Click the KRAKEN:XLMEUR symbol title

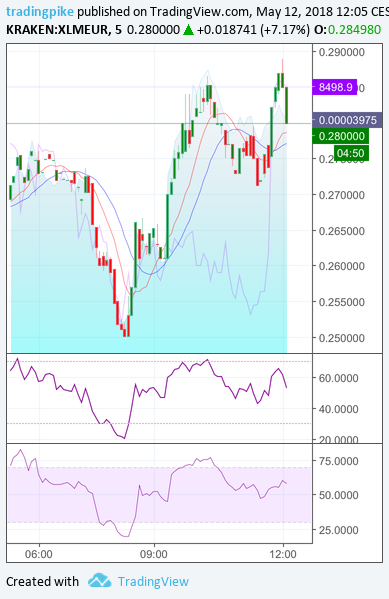coord(57,30)
